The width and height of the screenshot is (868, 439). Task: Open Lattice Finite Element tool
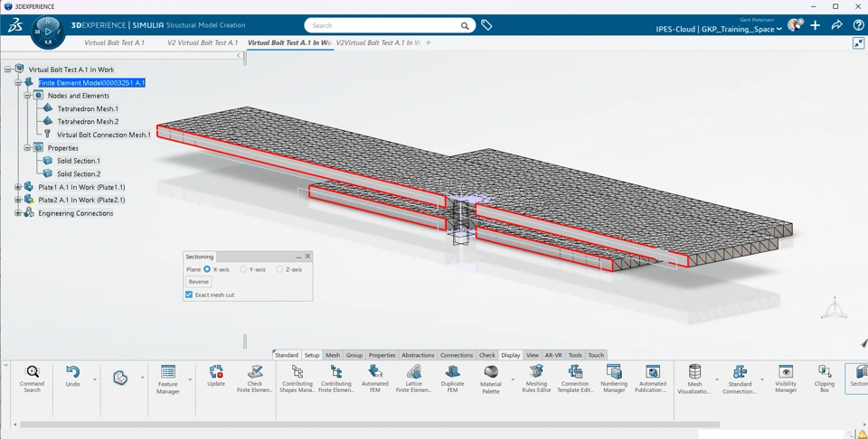pyautogui.click(x=413, y=378)
